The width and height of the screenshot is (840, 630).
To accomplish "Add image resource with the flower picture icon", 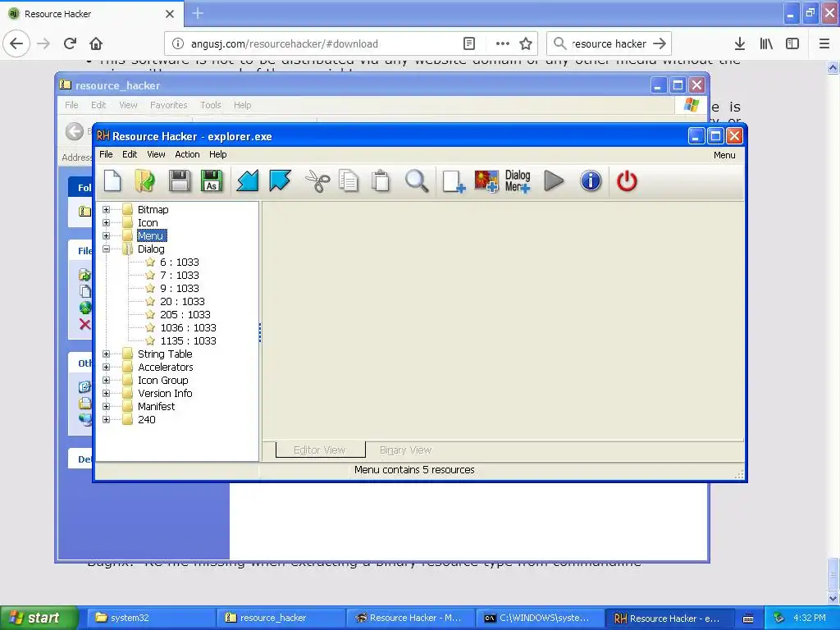I will click(x=486, y=181).
